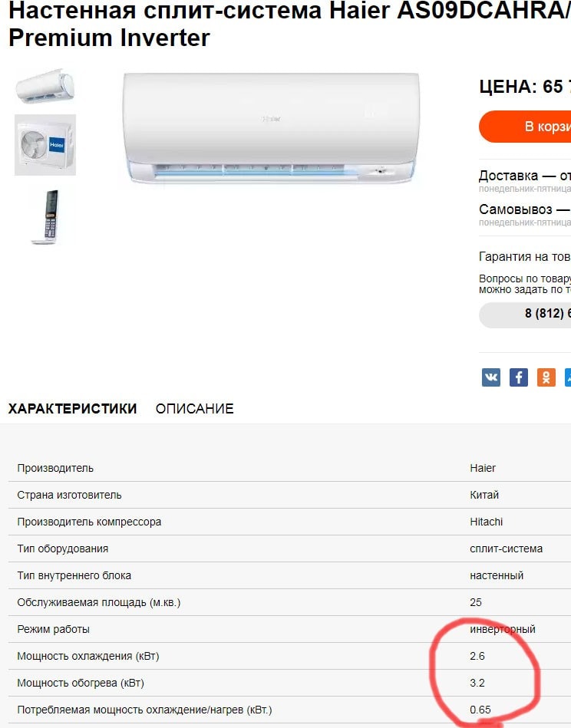Add the item with the orange В корзину button
The image size is (571, 728).
525,127
